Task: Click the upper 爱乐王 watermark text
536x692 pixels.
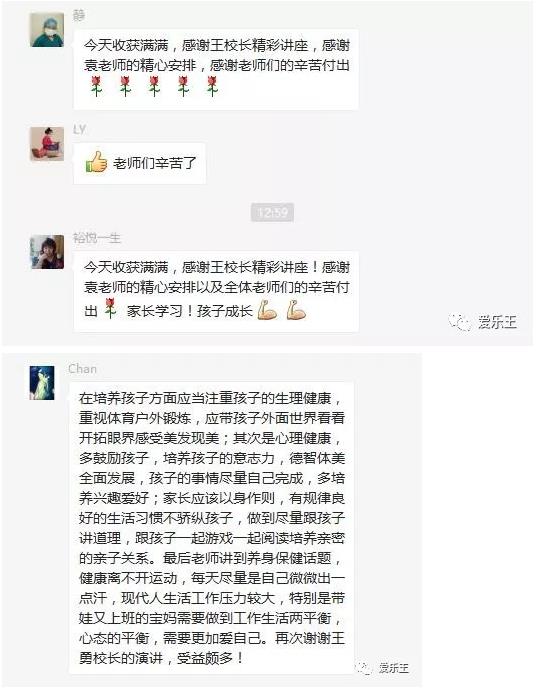Action: point(497,322)
